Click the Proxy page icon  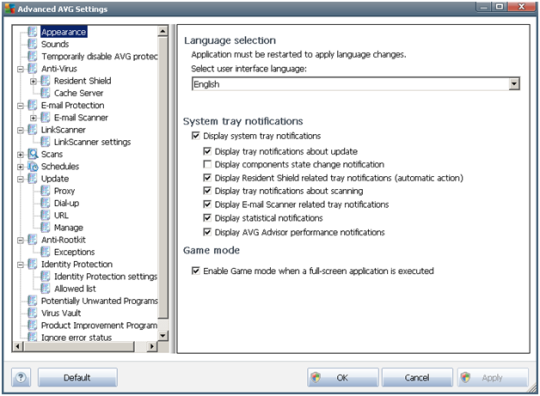point(45,190)
